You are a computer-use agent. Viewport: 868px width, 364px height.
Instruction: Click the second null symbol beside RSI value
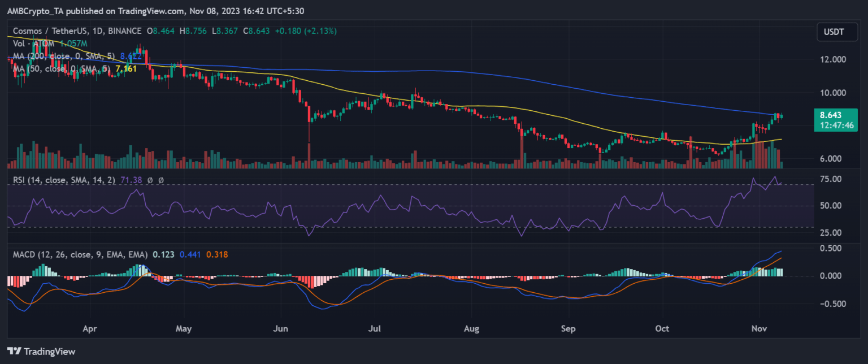[161, 180]
